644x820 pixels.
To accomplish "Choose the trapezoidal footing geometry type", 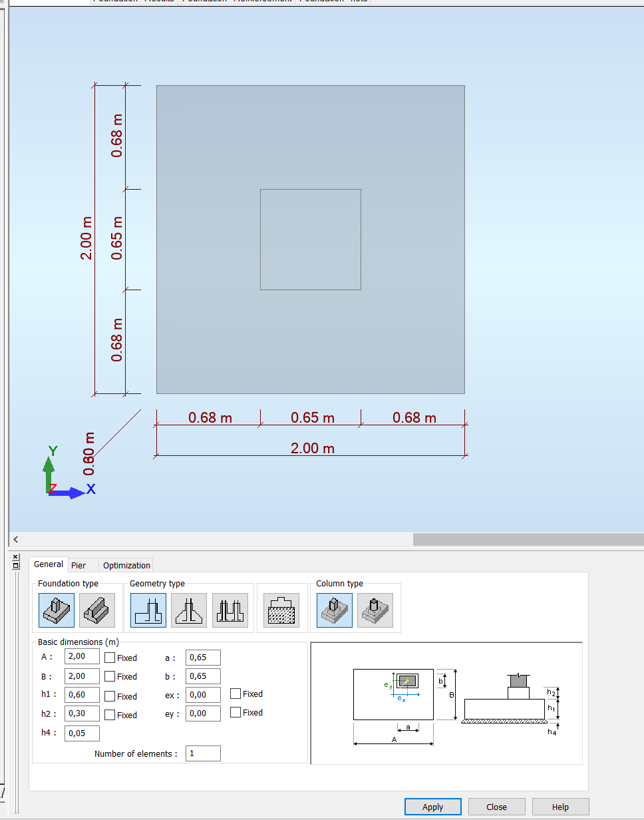I will 189,610.
